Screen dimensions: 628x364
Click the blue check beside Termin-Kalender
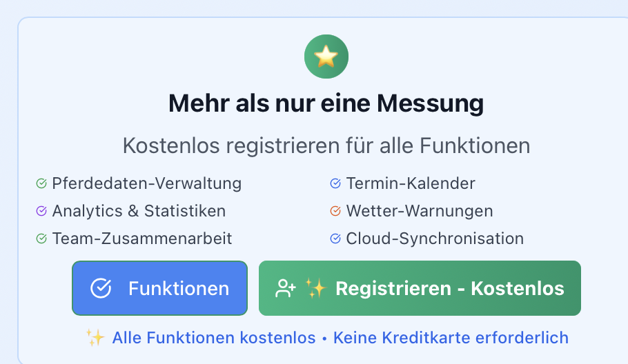(335, 184)
